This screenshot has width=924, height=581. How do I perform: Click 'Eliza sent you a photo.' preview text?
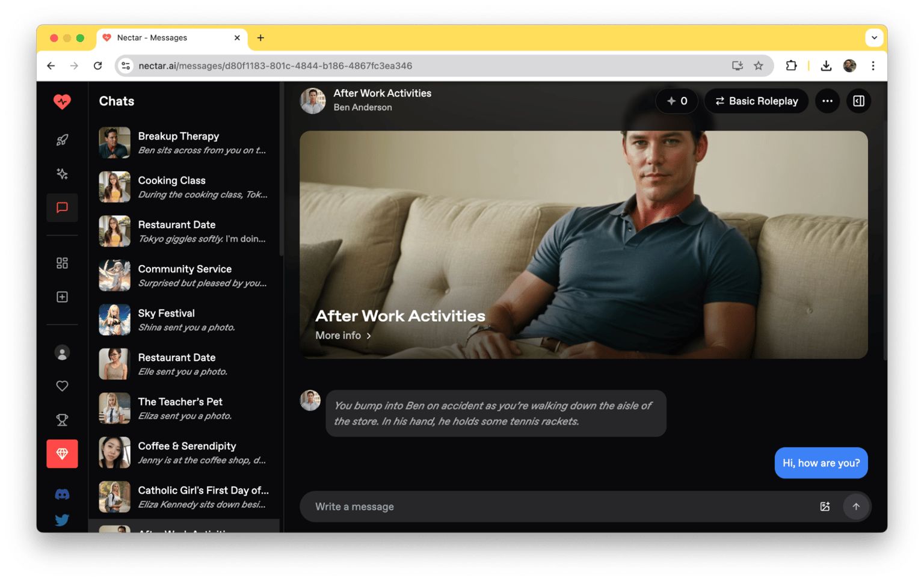tap(185, 416)
